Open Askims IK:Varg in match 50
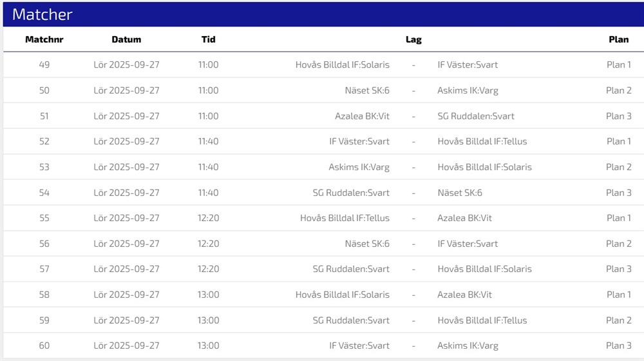 [468, 90]
